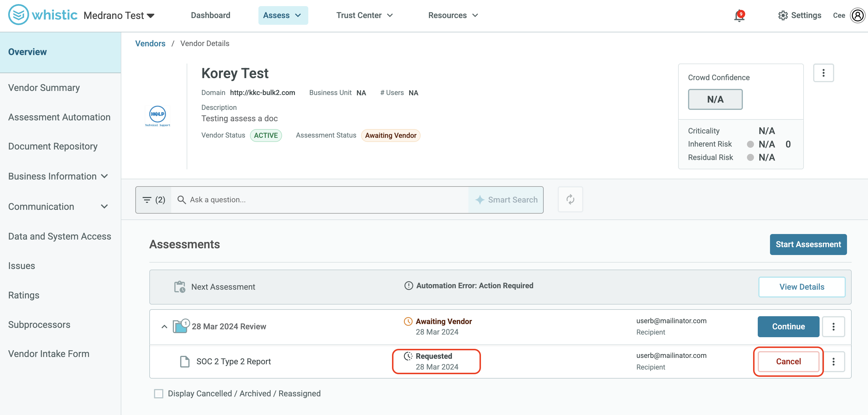
Task: Open the three-dot menu for SOC 2 Type 2 Report
Action: (833, 361)
